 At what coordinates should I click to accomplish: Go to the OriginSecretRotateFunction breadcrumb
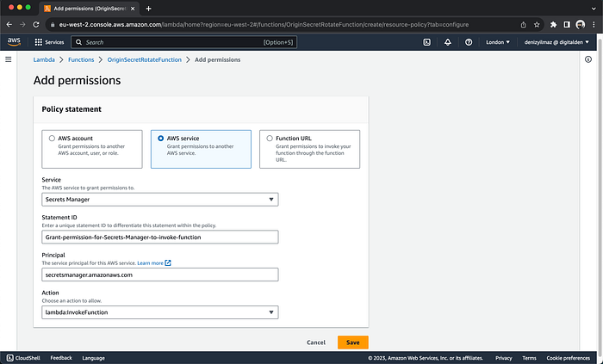144,60
